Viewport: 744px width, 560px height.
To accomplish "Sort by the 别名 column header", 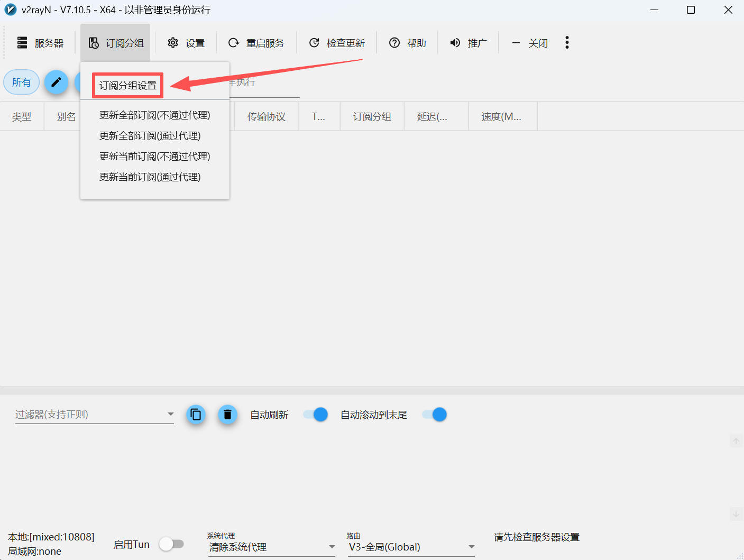I will (x=67, y=116).
